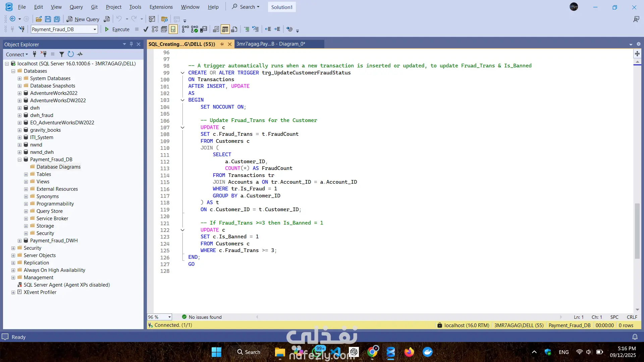Screen dimensions: 644x362
Task: Click Increase Indent icon
Action: pos(277,29)
